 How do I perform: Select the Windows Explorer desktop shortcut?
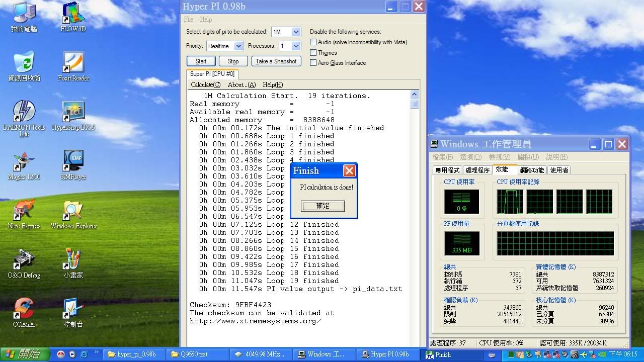73,214
